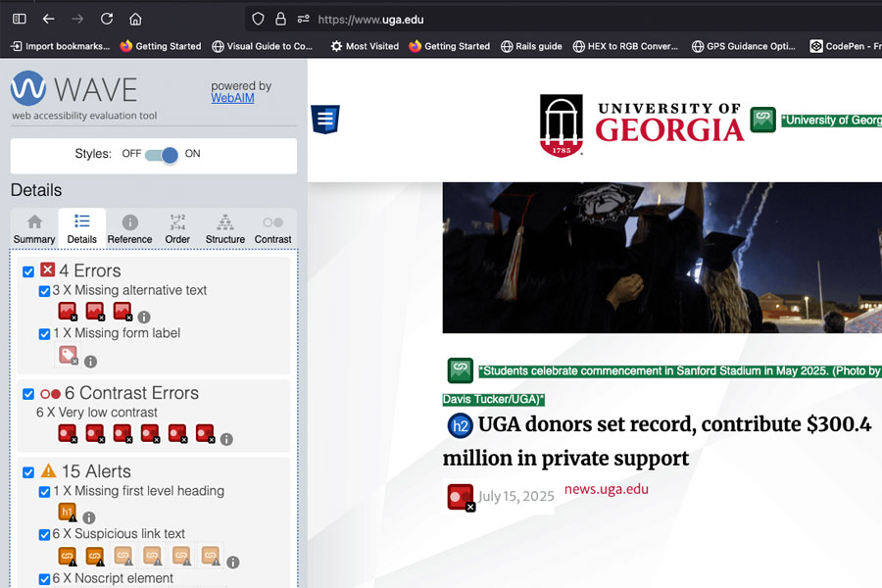
Task: Click the h2 heading icon beside the headline
Action: point(460,425)
